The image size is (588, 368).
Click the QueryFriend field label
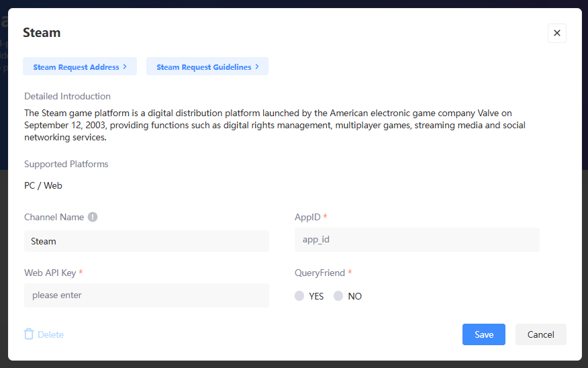tap(320, 273)
